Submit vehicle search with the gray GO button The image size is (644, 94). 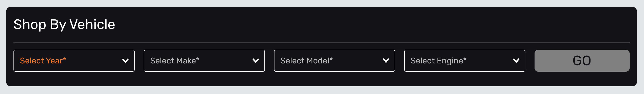tap(582, 61)
